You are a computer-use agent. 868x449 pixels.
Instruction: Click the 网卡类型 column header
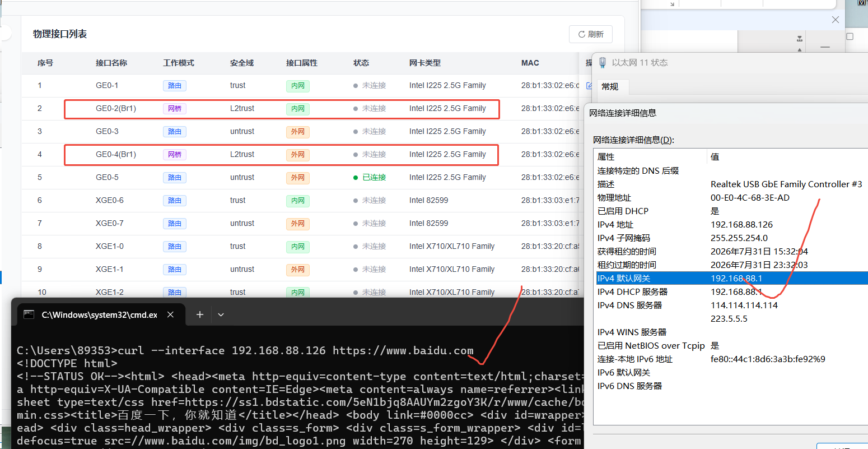point(425,63)
